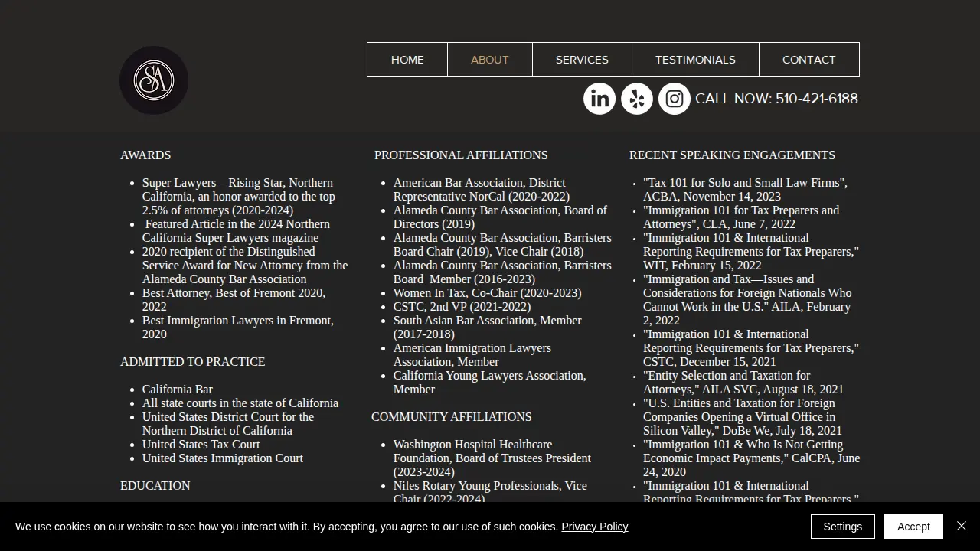Click Best Immigration Lawyers in Fremont entry
Screen dimensions: 980x551
point(238,328)
